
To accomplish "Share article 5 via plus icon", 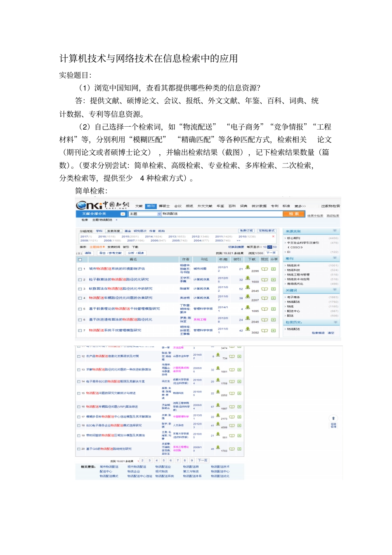I will [x=273, y=309].
